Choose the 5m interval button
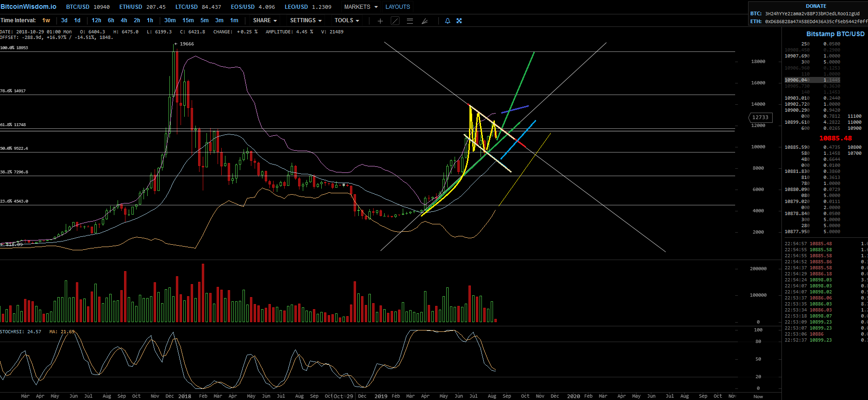868x400 pixels. tap(205, 20)
